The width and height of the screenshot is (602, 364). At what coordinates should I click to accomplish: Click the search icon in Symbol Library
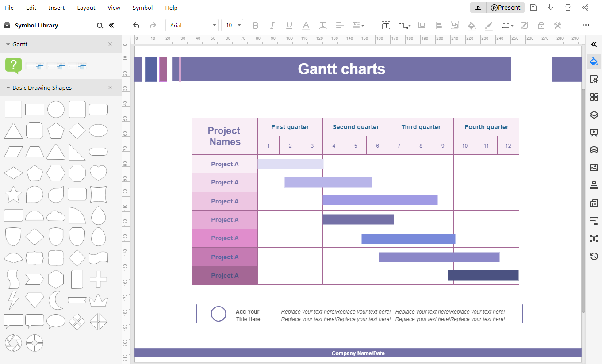click(x=100, y=25)
